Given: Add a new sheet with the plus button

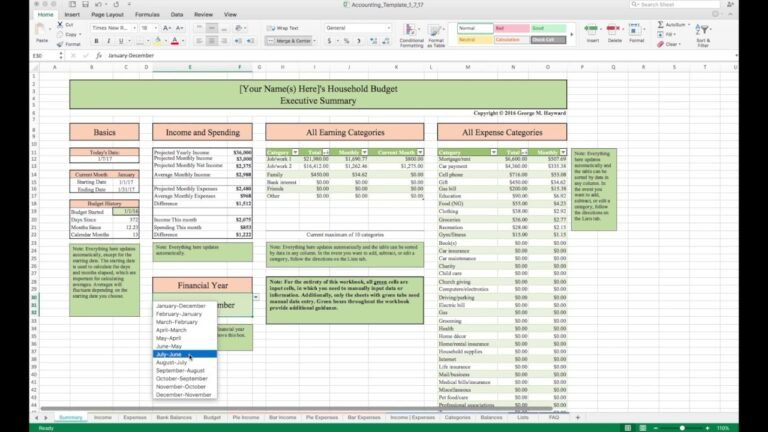Looking at the screenshot, I should point(577,418).
